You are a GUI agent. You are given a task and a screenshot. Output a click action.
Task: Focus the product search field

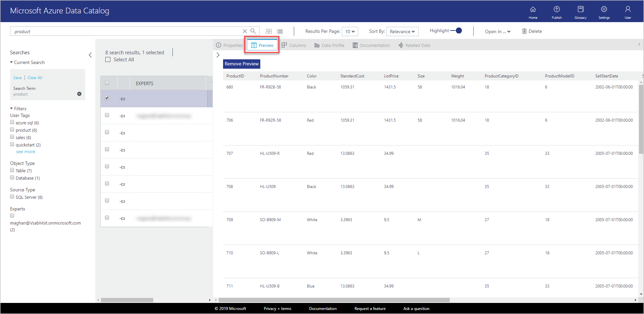click(126, 32)
